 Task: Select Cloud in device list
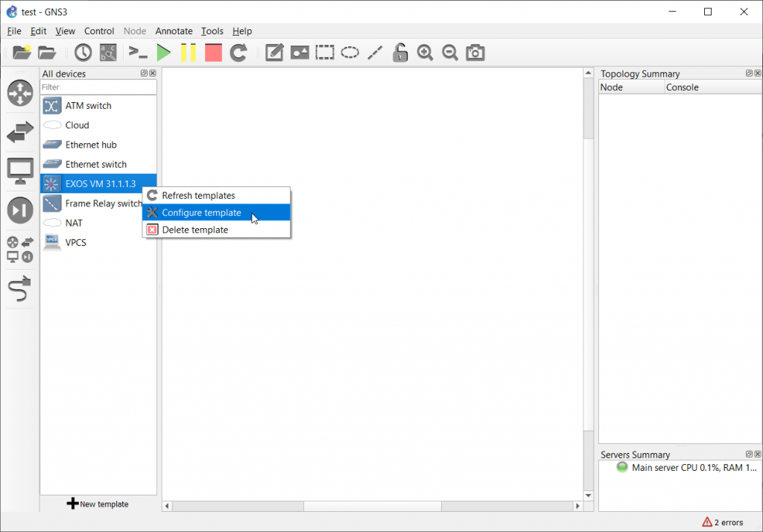[x=98, y=125]
